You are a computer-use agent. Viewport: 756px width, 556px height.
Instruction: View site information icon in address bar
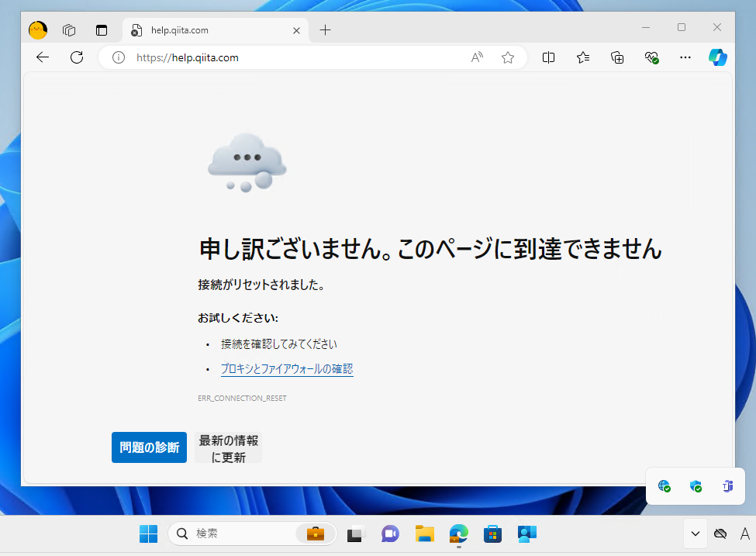point(119,57)
